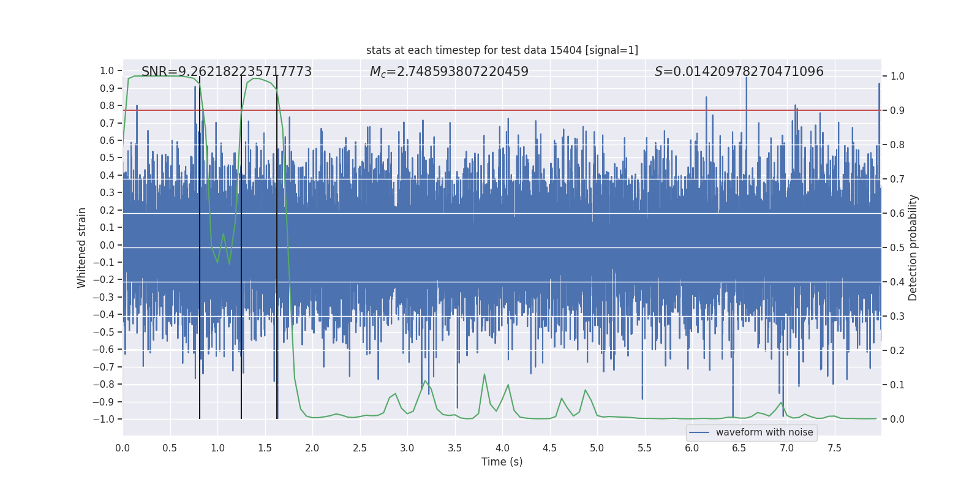
Task: Click tick 1.0 on the Detection probability axis
Action: coord(897,77)
